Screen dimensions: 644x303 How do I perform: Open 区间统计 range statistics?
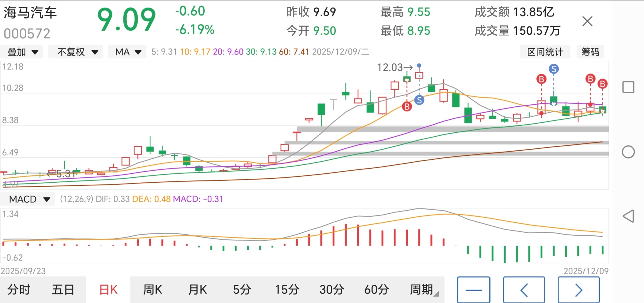tap(545, 52)
